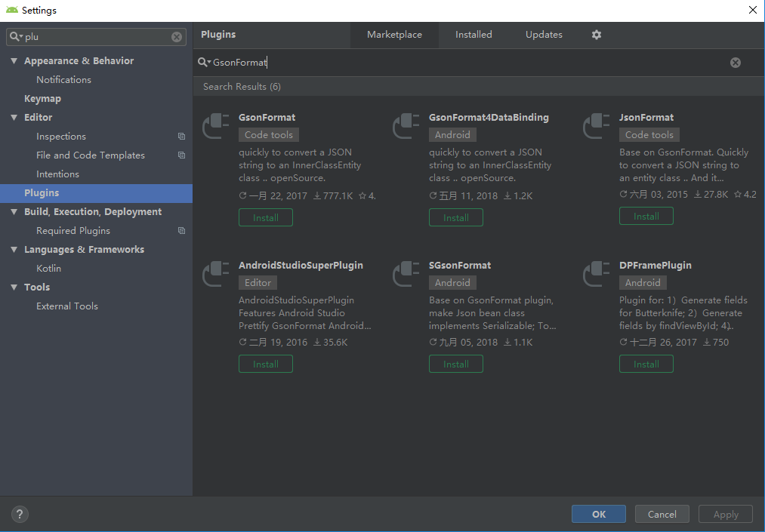Click the small icon beside Inspections

coord(181,137)
